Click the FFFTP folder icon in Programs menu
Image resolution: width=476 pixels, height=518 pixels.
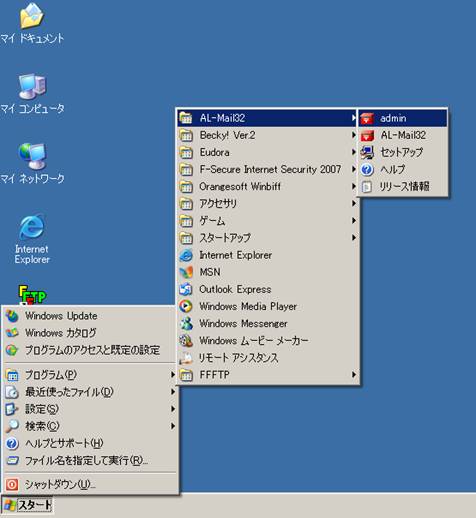click(x=186, y=375)
